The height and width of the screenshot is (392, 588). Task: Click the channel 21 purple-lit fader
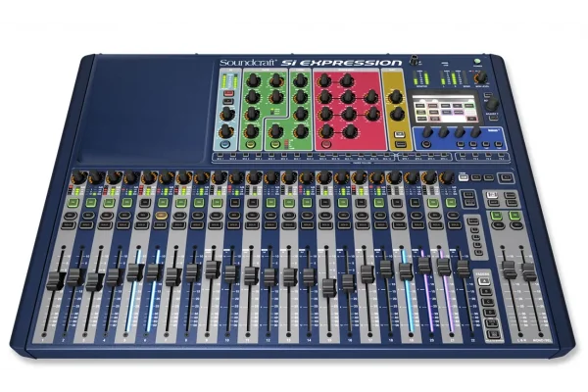pos(444,268)
